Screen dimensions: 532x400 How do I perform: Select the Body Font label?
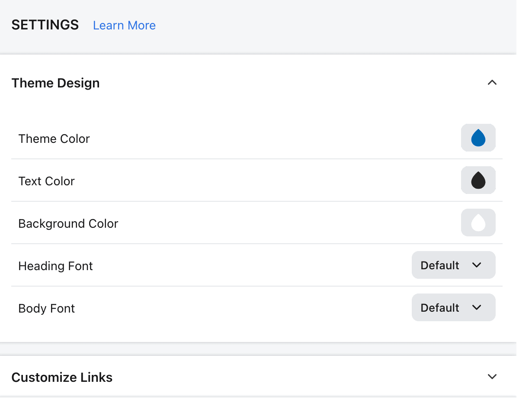pos(46,309)
